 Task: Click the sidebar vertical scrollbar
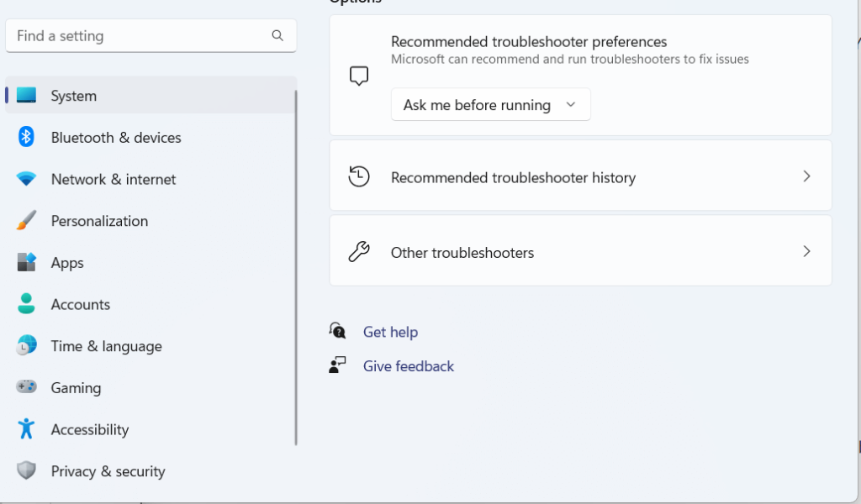click(296, 268)
